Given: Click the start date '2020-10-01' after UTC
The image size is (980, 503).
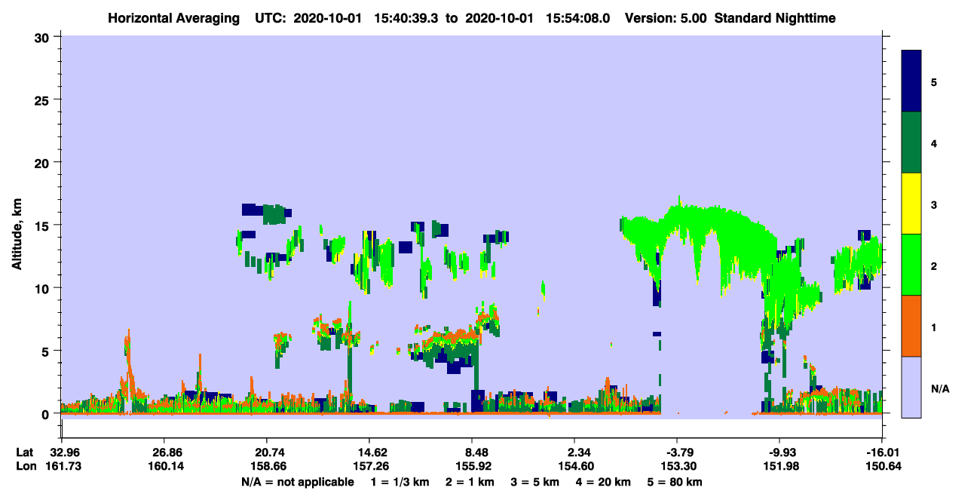Looking at the screenshot, I should click(x=329, y=17).
